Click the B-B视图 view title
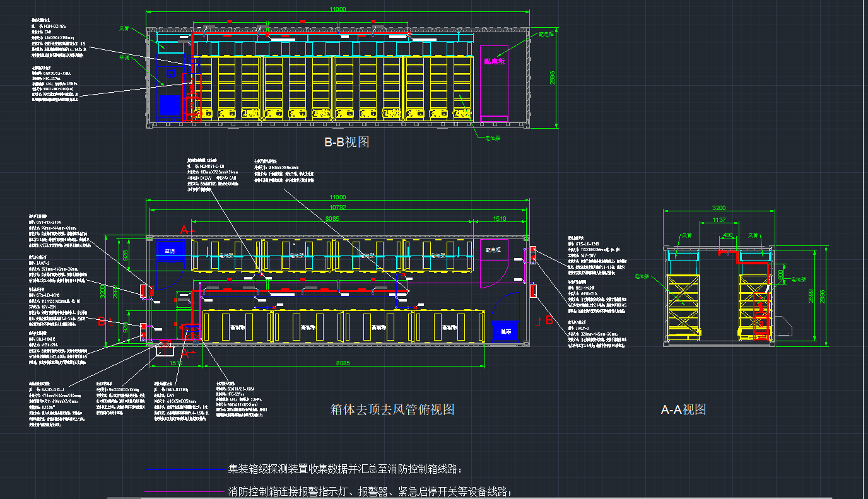This screenshot has height=499, width=868. pos(346,143)
